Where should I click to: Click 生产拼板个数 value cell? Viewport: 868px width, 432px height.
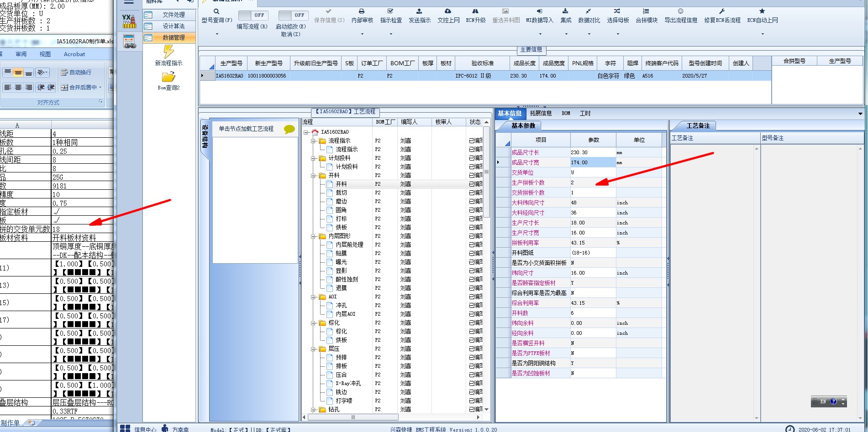click(593, 182)
